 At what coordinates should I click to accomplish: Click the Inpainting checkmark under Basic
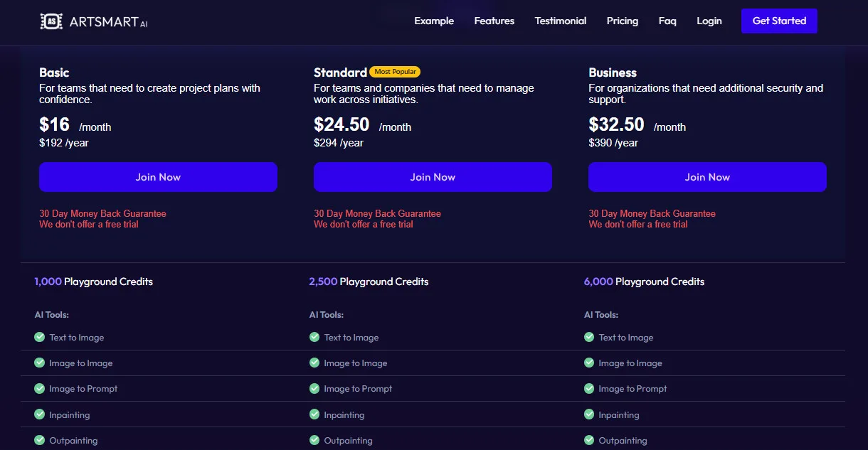[39, 414]
